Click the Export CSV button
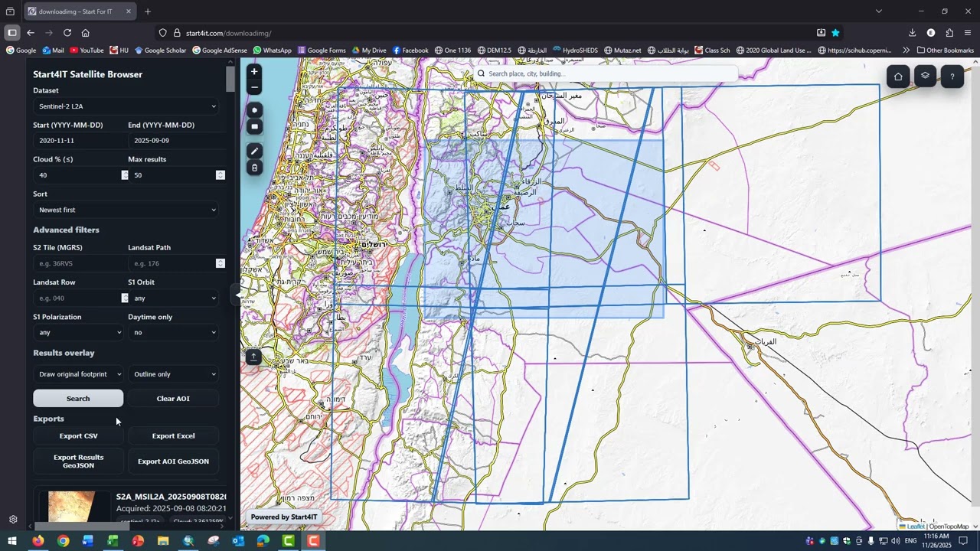This screenshot has height=551, width=980. tap(78, 436)
